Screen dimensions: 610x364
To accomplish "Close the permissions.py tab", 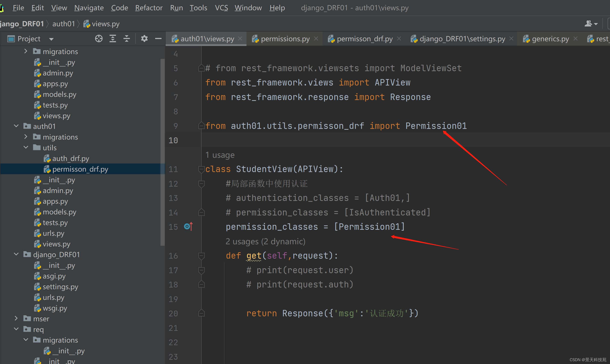I will [x=316, y=38].
